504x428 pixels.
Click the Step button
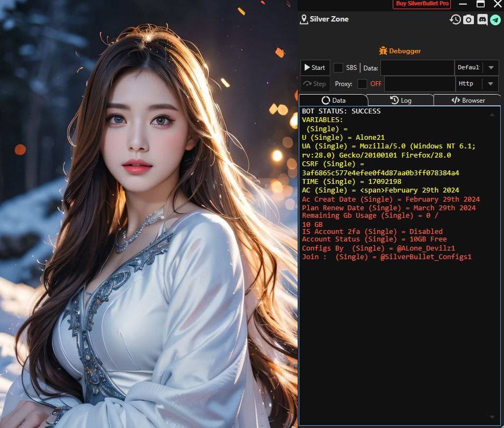pyautogui.click(x=315, y=83)
